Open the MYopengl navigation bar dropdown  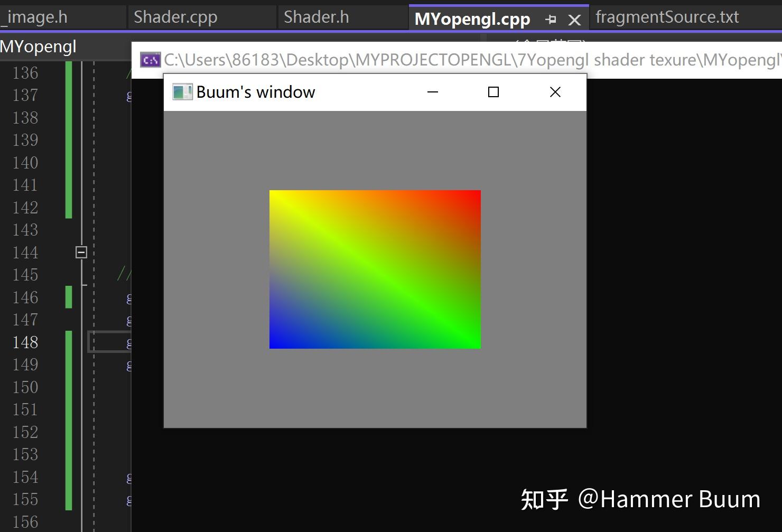[x=39, y=46]
